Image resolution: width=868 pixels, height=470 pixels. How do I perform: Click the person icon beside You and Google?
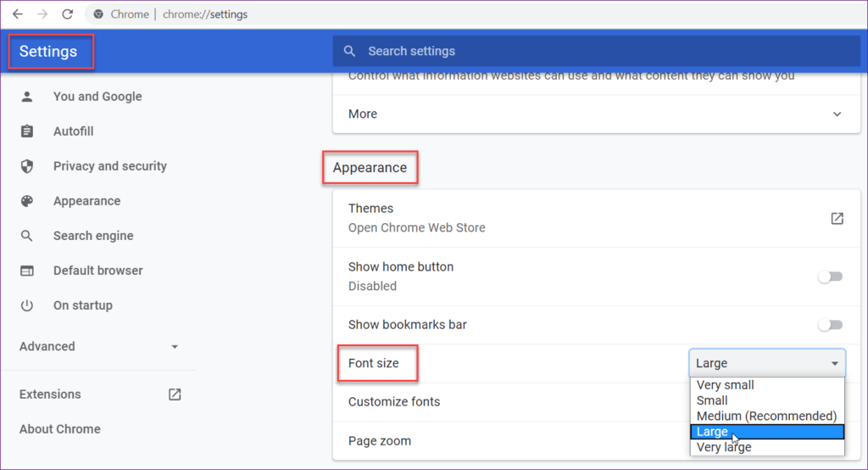(26, 97)
